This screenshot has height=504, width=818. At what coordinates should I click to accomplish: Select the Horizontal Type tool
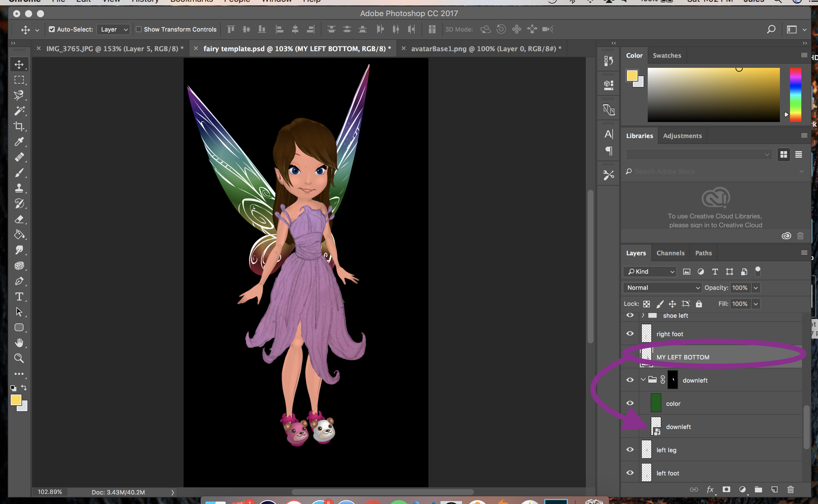[x=19, y=297]
